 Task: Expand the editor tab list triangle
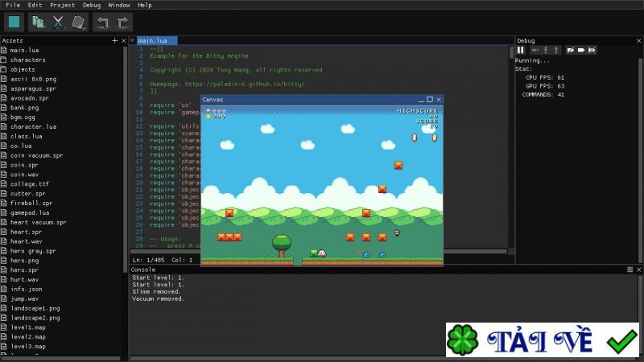(133, 41)
